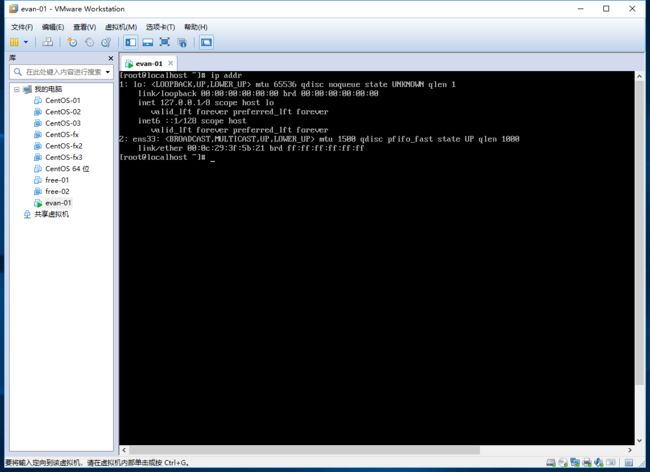Click the console vertical scrollbar thumb
Image resolution: width=650 pixels, height=472 pixels.
tap(639, 233)
